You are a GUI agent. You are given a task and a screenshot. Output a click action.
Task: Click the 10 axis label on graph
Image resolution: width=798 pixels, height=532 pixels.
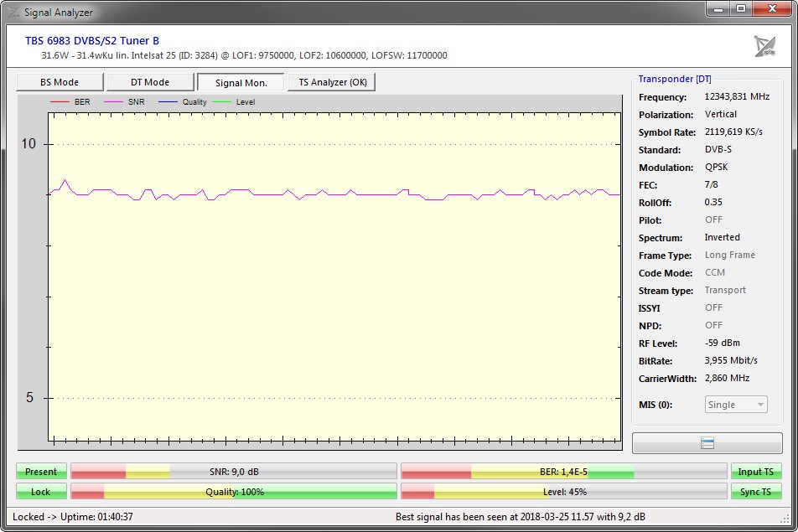point(28,144)
